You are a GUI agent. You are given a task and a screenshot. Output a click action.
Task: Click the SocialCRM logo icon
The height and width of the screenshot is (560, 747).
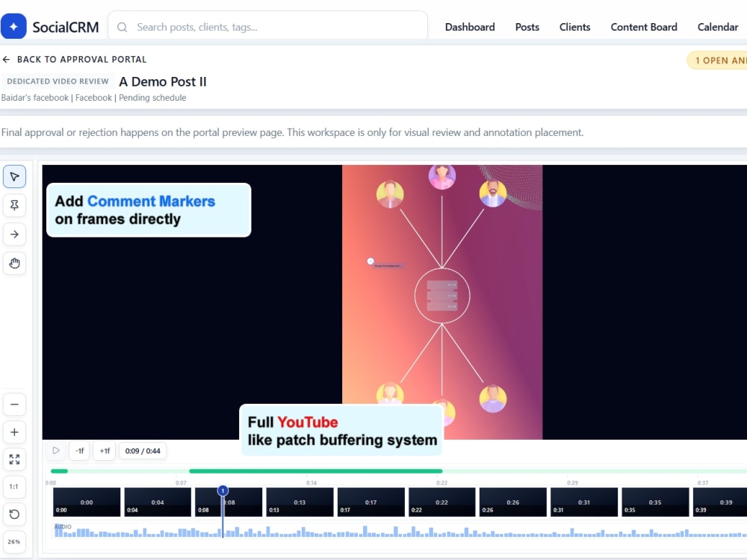pyautogui.click(x=13, y=26)
